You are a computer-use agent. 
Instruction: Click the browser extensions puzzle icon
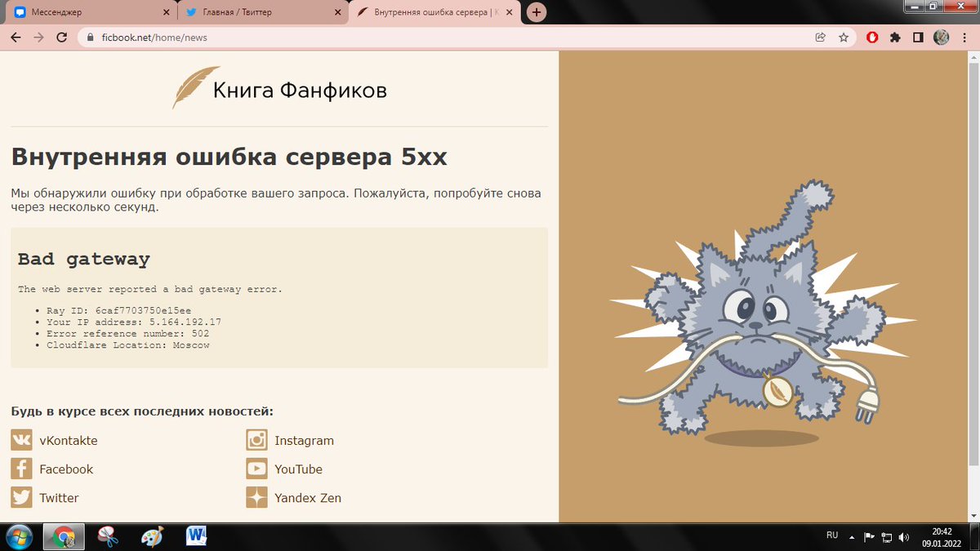895,37
